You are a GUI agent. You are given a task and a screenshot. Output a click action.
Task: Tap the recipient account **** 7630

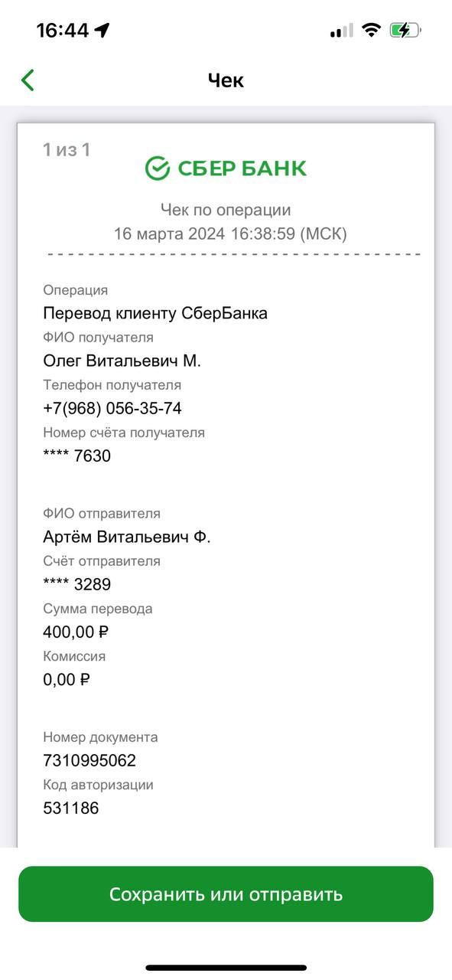pos(76,456)
